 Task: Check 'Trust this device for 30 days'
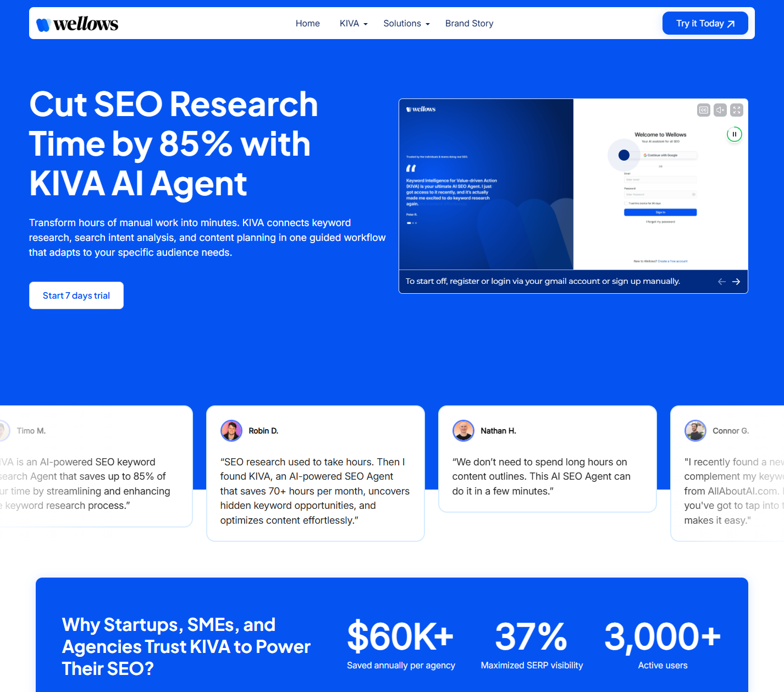pyautogui.click(x=626, y=204)
